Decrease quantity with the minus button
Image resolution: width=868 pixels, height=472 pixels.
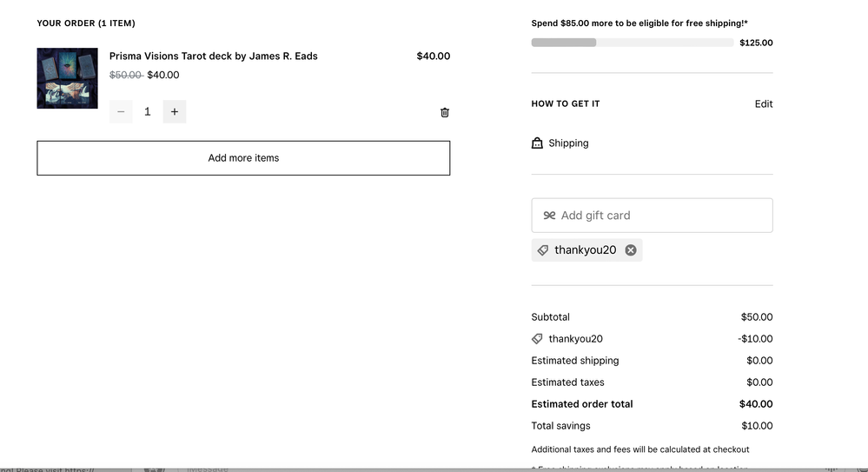point(121,112)
